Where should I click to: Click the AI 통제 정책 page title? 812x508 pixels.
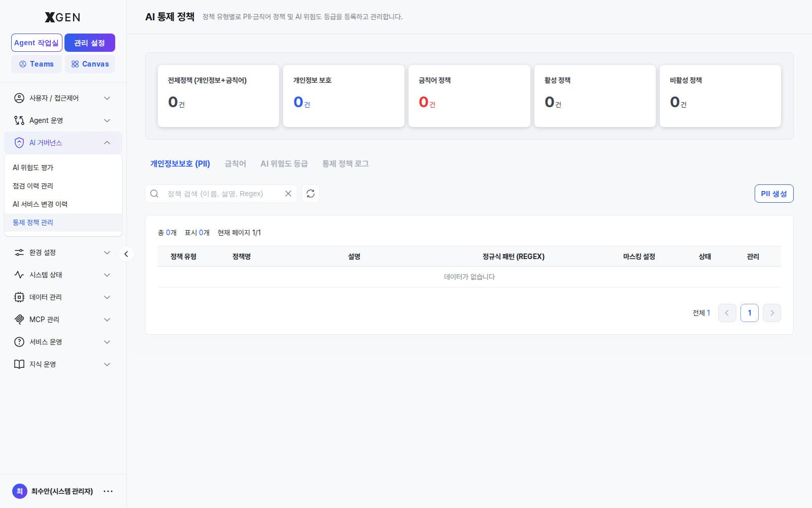pos(170,17)
